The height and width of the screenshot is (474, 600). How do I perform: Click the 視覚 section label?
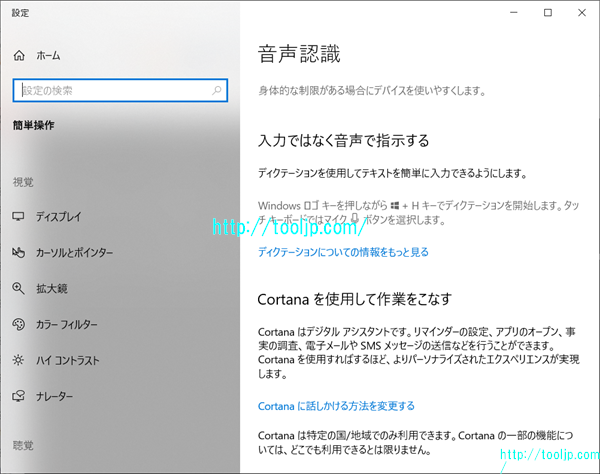(x=23, y=182)
